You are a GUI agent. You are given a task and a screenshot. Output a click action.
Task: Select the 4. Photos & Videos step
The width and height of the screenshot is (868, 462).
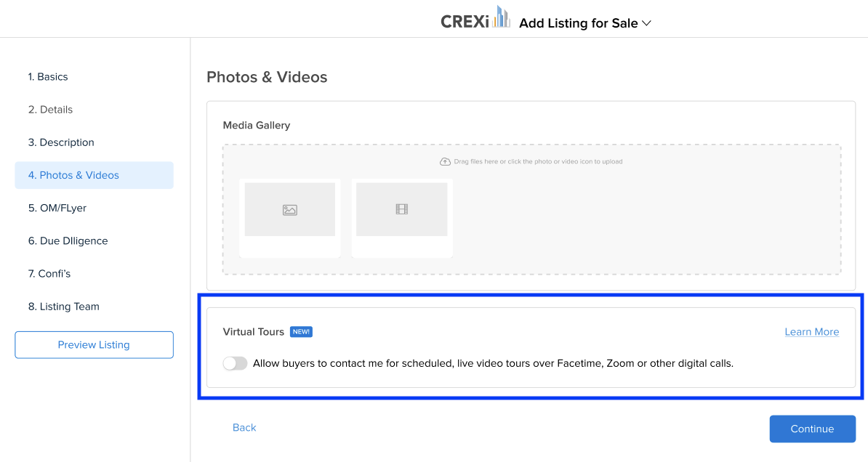pos(73,175)
